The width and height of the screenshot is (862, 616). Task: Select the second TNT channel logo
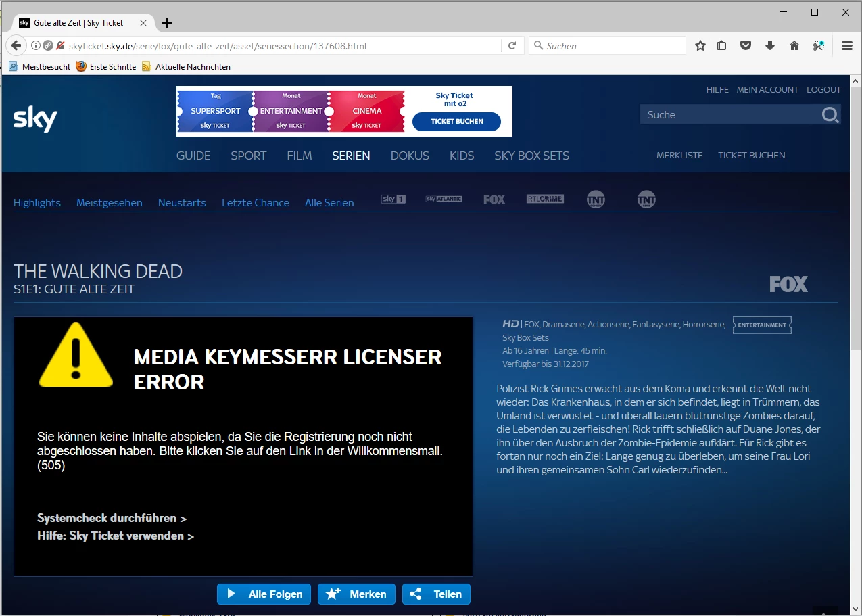[x=646, y=199]
